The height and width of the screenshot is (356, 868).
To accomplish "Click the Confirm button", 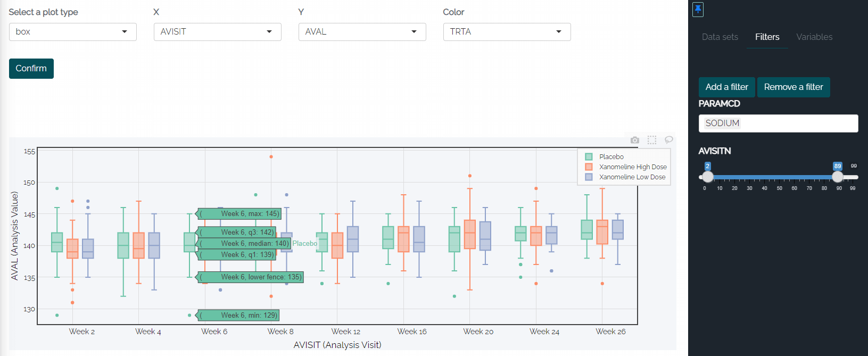I will [x=31, y=69].
